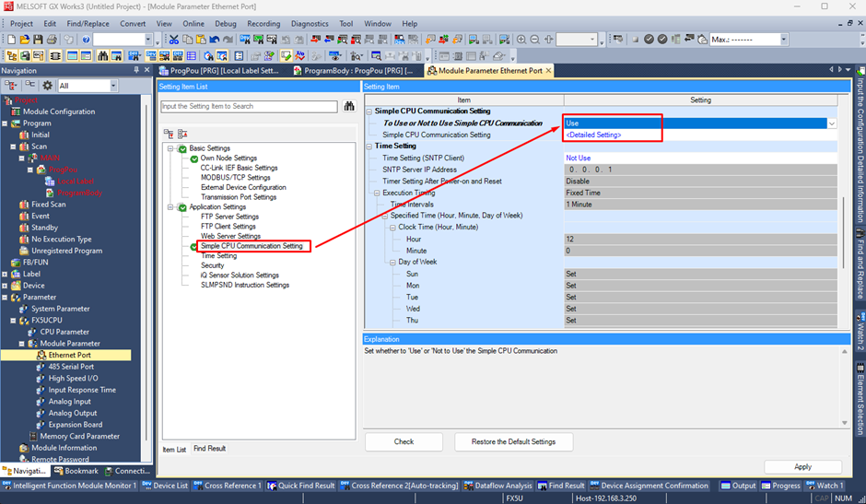Screen dimensions: 866x504
Task: Click the Undo arrow icon
Action: click(215, 40)
